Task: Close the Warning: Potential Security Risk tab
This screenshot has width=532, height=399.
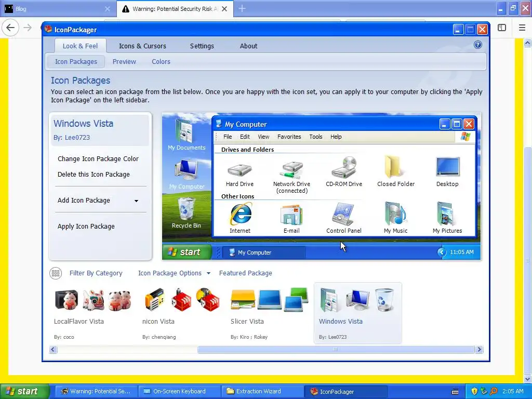Action: click(x=224, y=9)
